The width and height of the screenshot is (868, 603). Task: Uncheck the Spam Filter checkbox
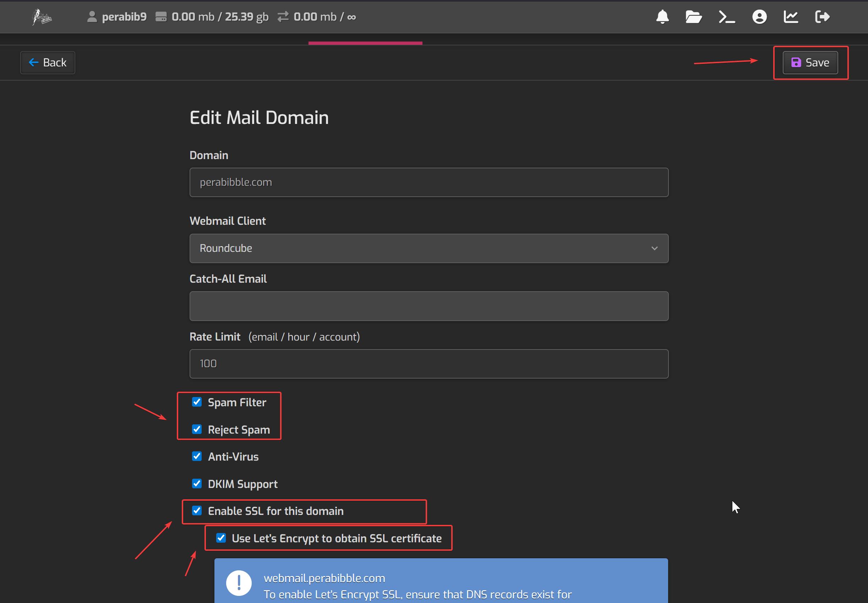[197, 402]
